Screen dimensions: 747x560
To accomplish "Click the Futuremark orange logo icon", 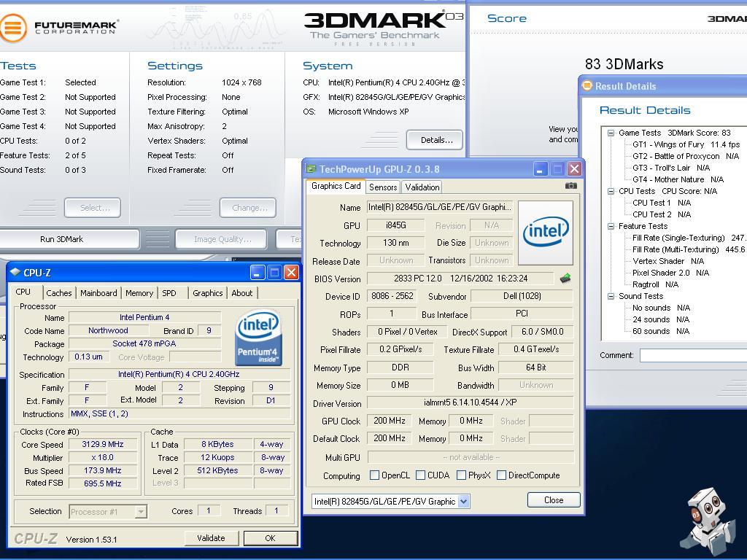I will point(12,28).
